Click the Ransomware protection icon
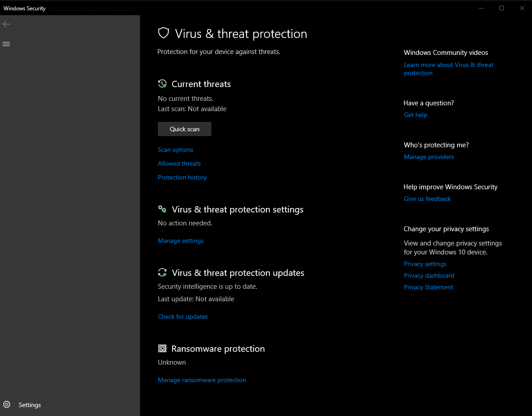 click(x=162, y=349)
